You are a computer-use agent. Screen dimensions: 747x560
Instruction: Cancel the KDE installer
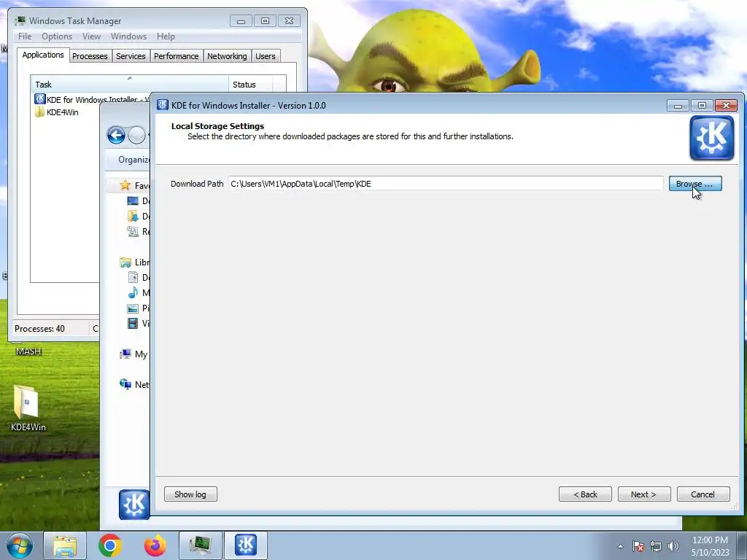[703, 494]
